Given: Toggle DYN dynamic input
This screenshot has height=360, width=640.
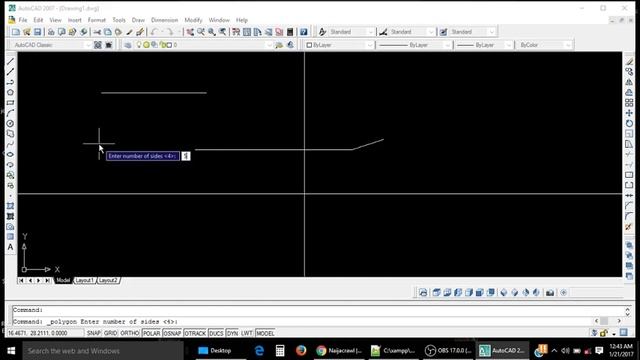Looking at the screenshot, I should pos(232,333).
